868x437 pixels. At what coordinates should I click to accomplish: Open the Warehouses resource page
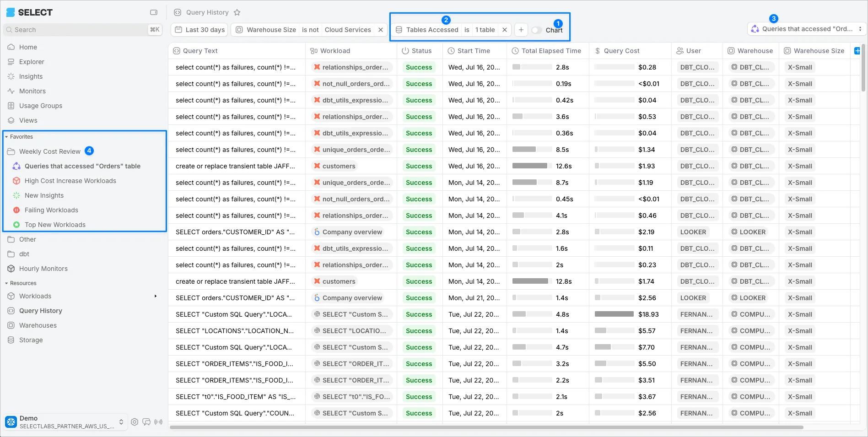(38, 325)
